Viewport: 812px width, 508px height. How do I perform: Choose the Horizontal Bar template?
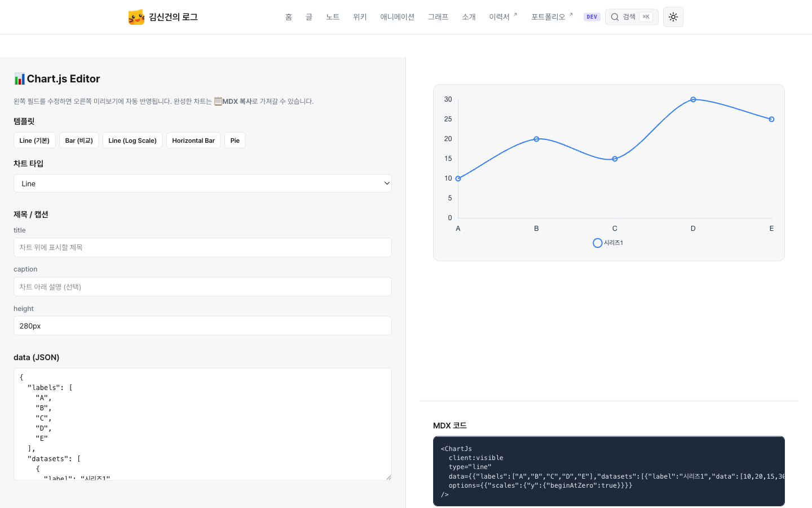pos(193,141)
